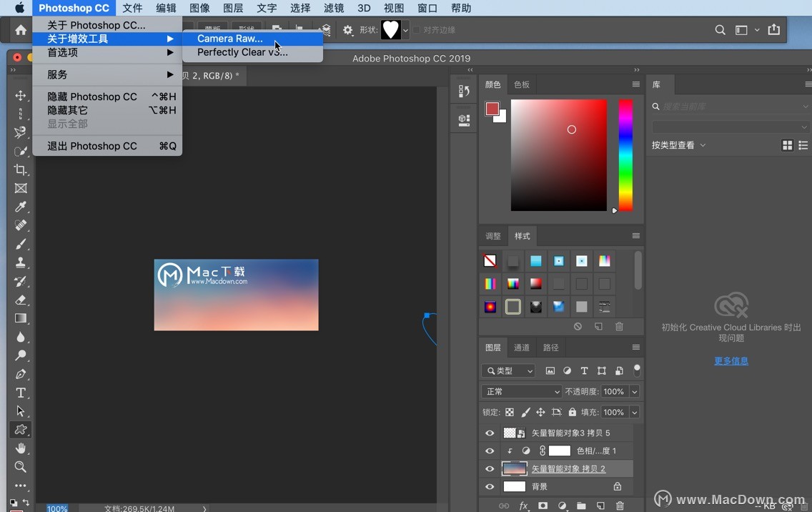The width and height of the screenshot is (812, 512).
Task: Toggle the layer filter on/off switch
Action: (637, 370)
